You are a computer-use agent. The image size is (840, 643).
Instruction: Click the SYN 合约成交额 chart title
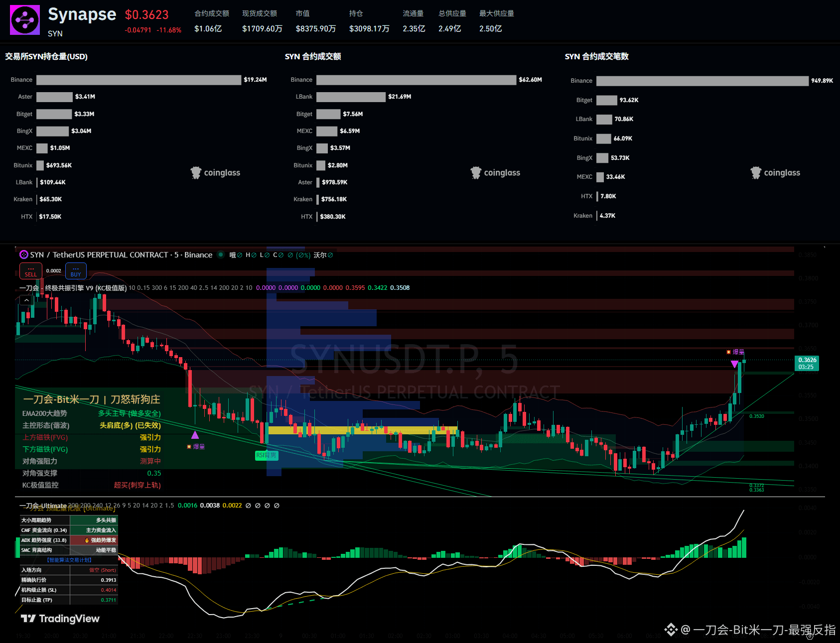click(313, 57)
